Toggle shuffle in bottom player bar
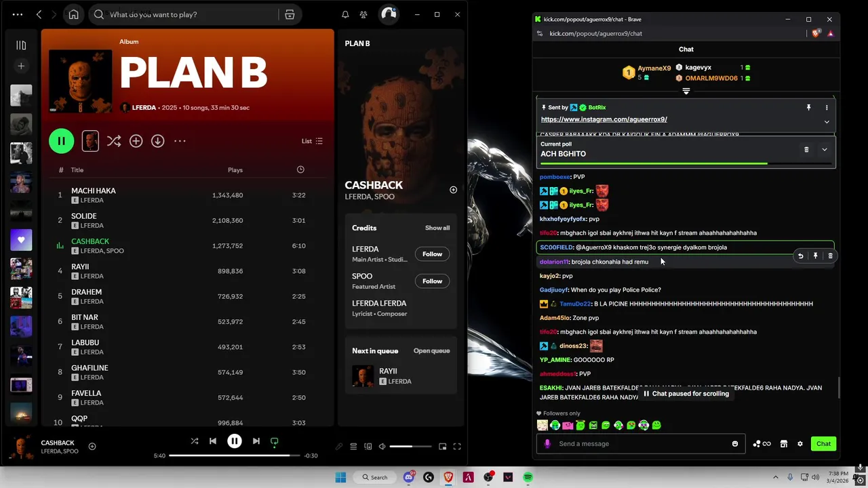The width and height of the screenshot is (868, 488). point(195,441)
